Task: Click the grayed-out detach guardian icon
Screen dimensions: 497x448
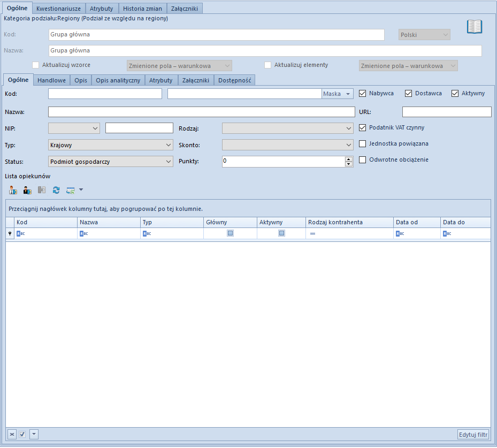Action: click(x=42, y=190)
